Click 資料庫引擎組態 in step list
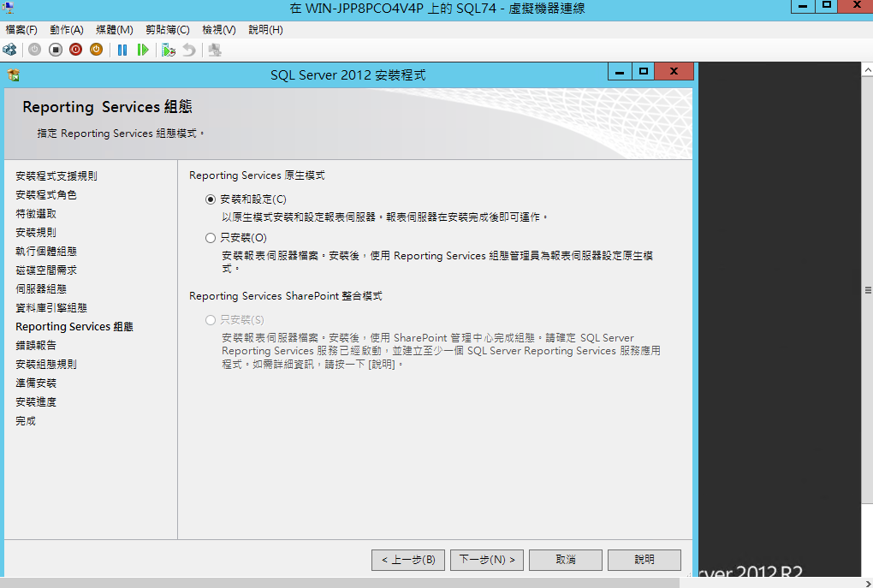Screen dimensions: 873x588 [x=51, y=308]
